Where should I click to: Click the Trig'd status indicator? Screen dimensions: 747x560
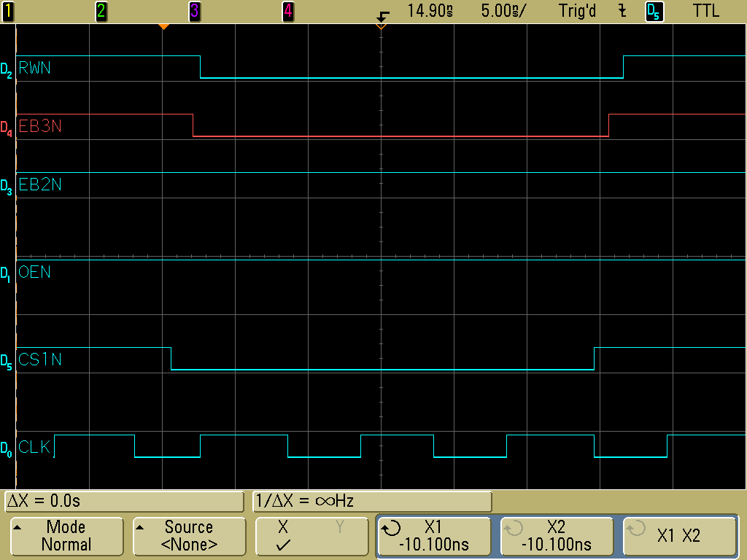click(578, 11)
